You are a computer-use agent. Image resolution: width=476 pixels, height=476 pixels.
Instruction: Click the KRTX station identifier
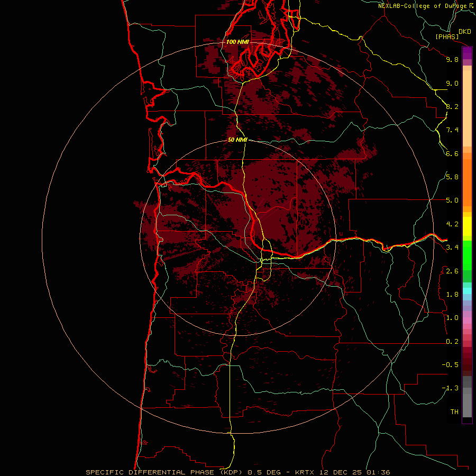tap(305, 472)
